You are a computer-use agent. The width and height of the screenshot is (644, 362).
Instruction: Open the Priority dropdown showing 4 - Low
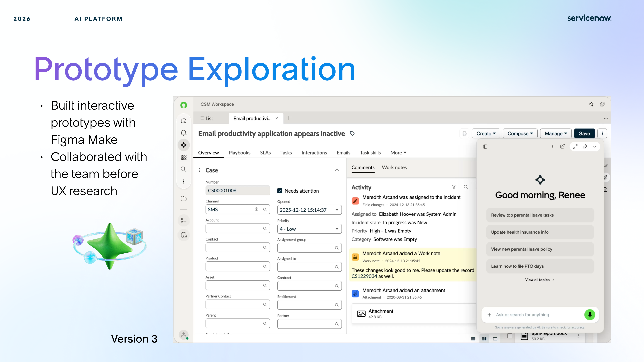(x=309, y=229)
